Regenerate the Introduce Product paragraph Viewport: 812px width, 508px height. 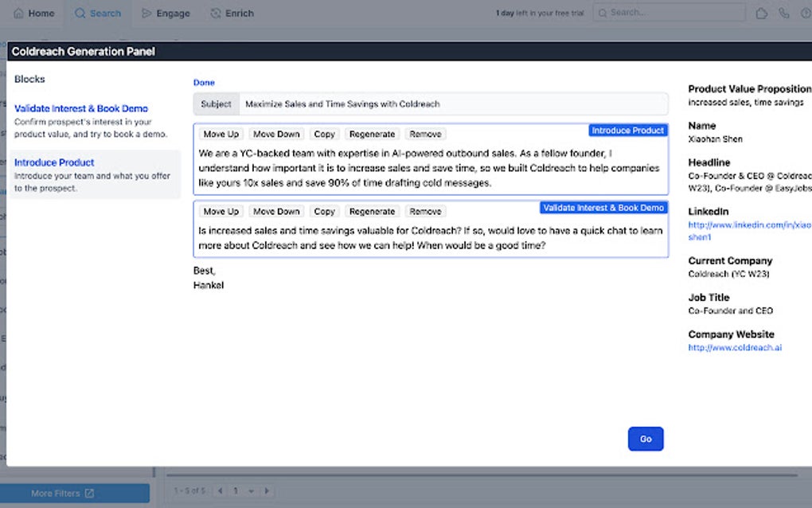(x=372, y=134)
